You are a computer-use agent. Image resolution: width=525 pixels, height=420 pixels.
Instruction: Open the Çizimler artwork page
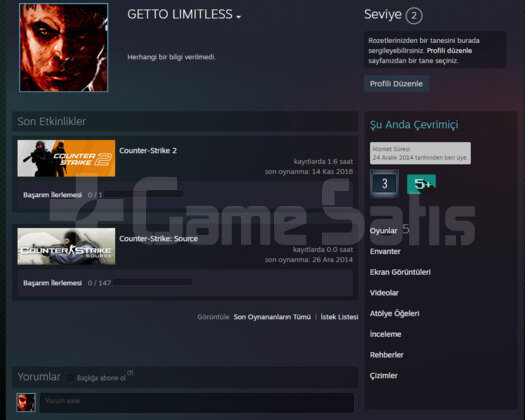(383, 376)
